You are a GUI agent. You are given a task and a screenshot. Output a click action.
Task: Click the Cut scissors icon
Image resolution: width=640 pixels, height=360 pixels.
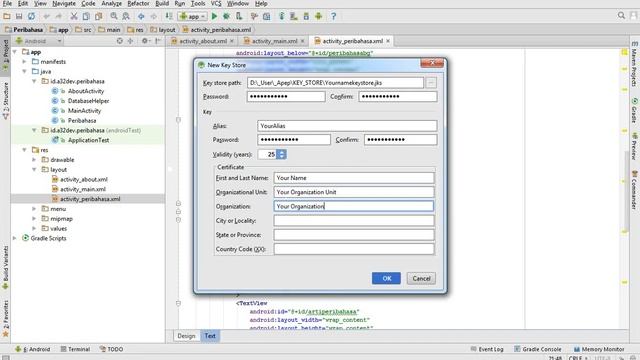click(74, 16)
